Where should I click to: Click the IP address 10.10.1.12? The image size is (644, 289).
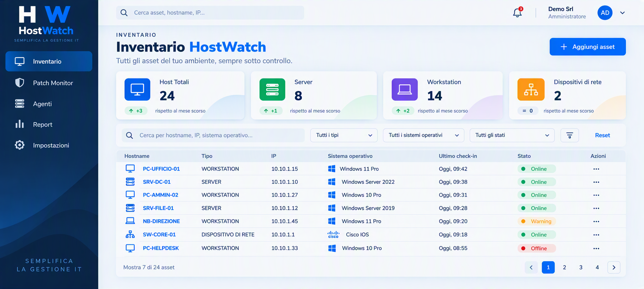(x=285, y=208)
